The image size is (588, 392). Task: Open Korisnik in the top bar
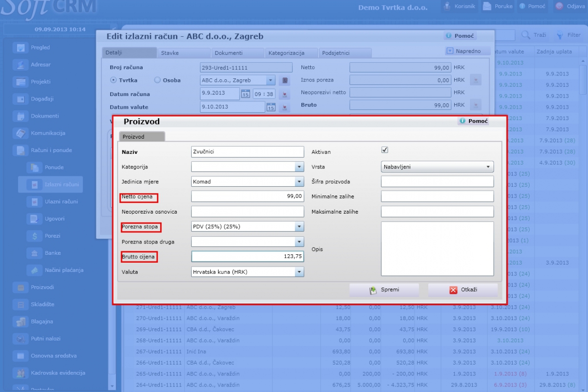click(459, 7)
